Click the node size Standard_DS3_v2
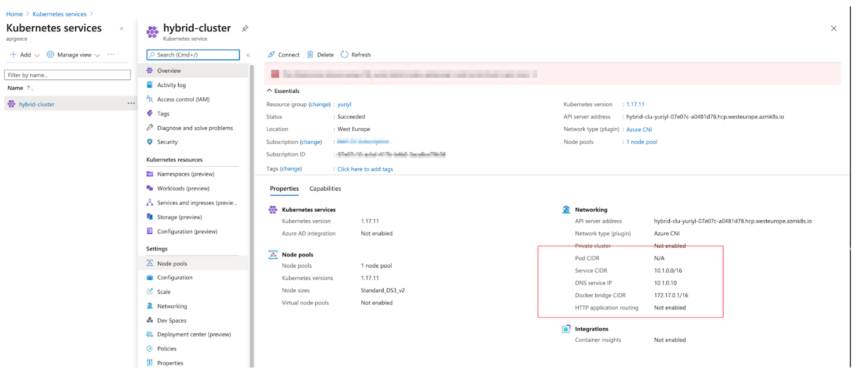868x379 pixels. [382, 290]
